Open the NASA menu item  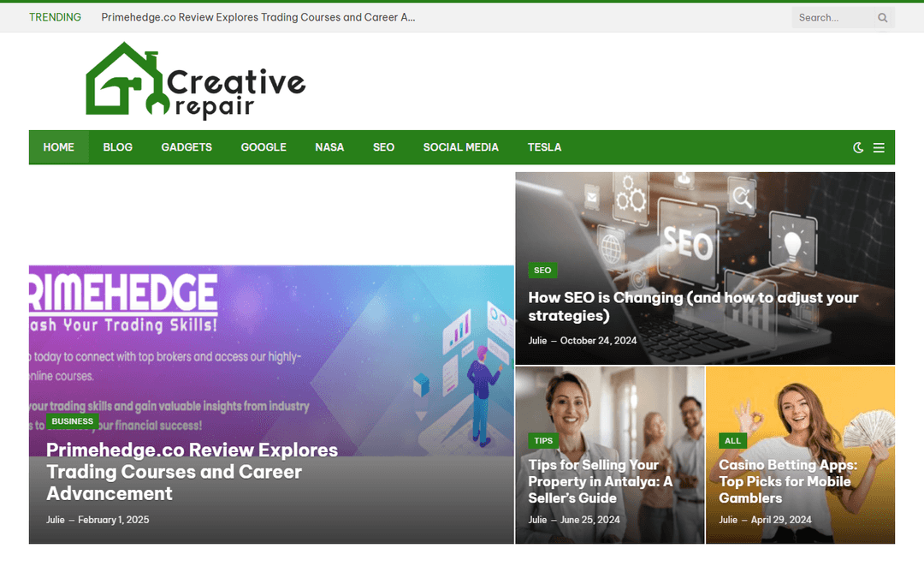329,147
